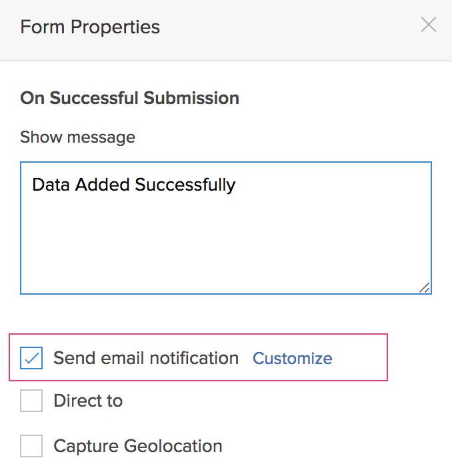Click empty space inside the message text area
Viewport: 452px width, 476px height.
[227, 247]
